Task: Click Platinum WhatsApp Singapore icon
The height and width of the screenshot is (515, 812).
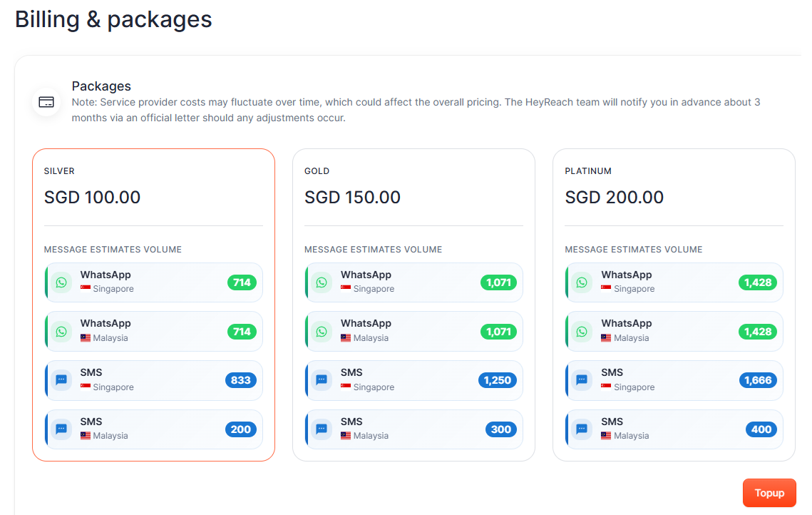Action: click(x=582, y=282)
